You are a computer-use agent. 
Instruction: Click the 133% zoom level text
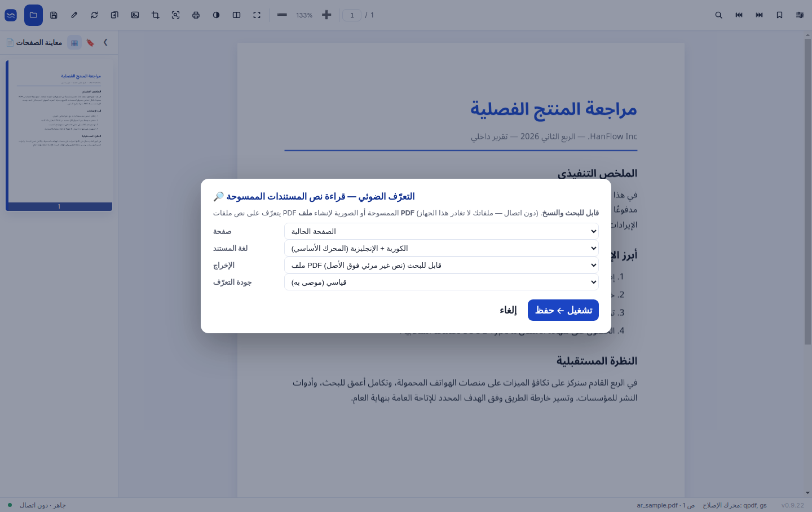[x=304, y=15]
